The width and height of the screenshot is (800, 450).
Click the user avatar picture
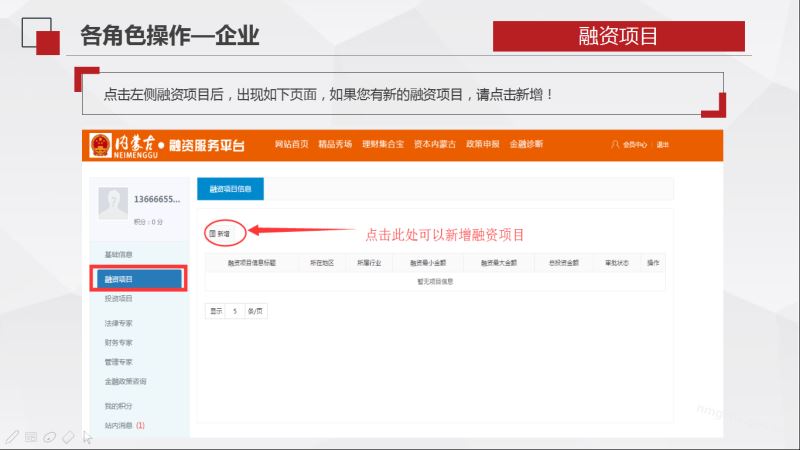[113, 203]
